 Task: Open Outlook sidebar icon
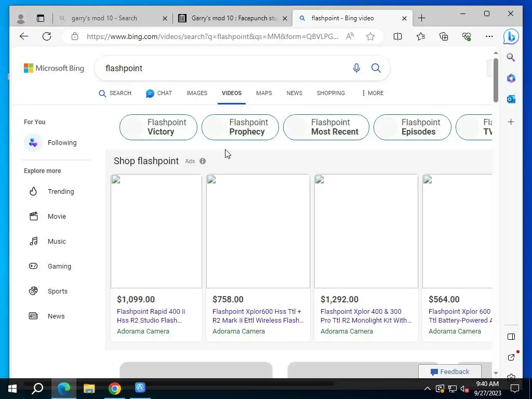pos(511,99)
